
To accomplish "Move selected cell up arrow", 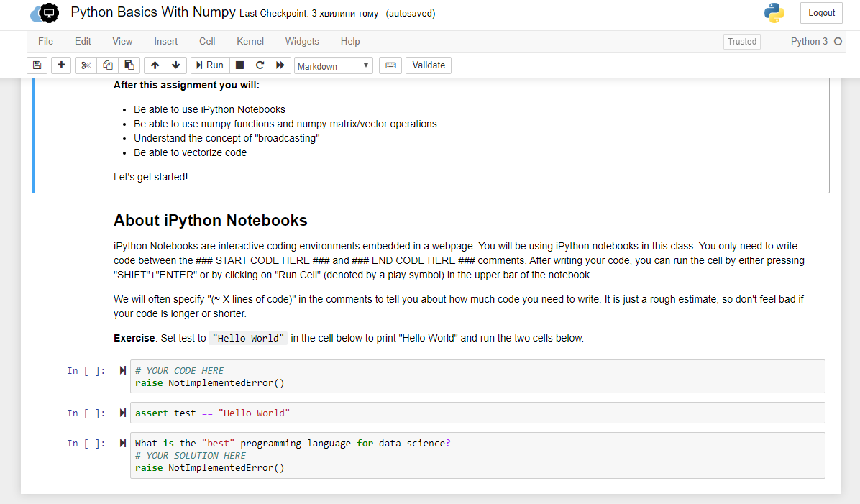I will [x=155, y=65].
